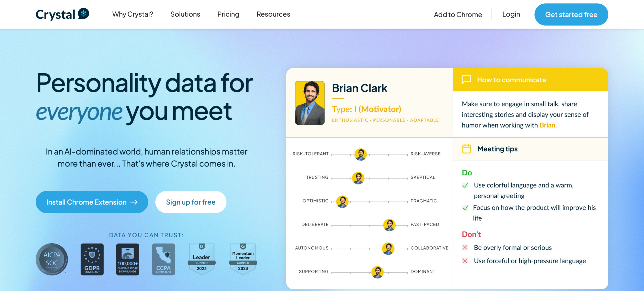The width and height of the screenshot is (644, 291).
Task: Click the 'DOMINANT' label
Action: click(x=423, y=272)
